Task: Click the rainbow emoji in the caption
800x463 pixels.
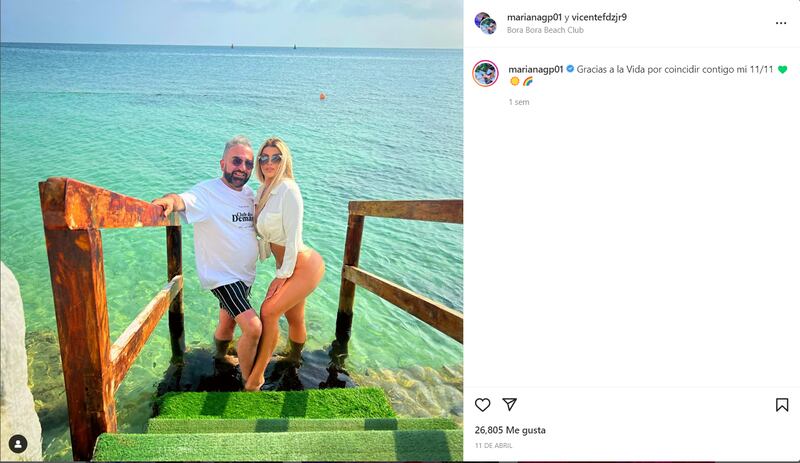Action: (x=528, y=81)
